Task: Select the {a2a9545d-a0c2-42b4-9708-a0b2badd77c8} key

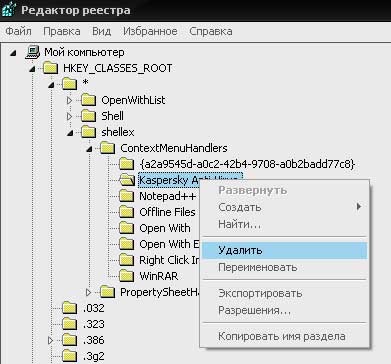Action: pos(247,164)
